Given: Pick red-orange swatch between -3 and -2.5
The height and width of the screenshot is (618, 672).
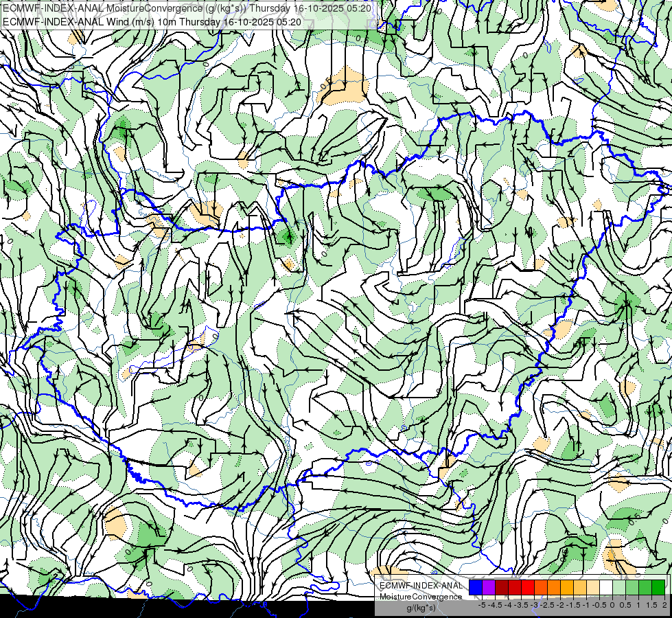Looking at the screenshot, I should pos(541,587).
